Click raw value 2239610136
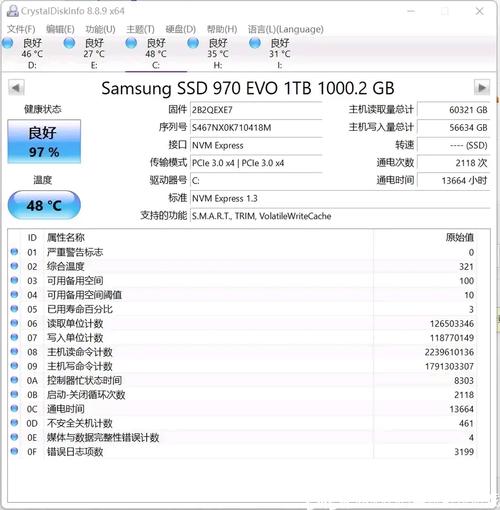500x510 pixels. click(x=449, y=352)
